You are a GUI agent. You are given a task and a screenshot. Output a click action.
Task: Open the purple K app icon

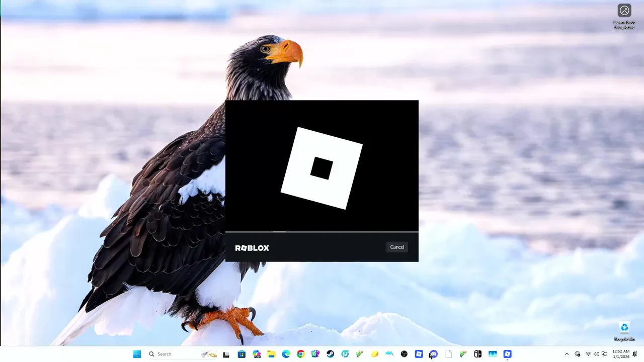click(315, 354)
